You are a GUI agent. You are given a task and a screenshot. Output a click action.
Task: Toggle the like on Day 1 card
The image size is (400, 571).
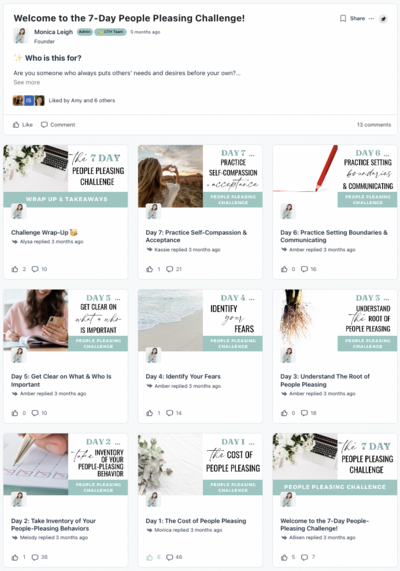149,557
